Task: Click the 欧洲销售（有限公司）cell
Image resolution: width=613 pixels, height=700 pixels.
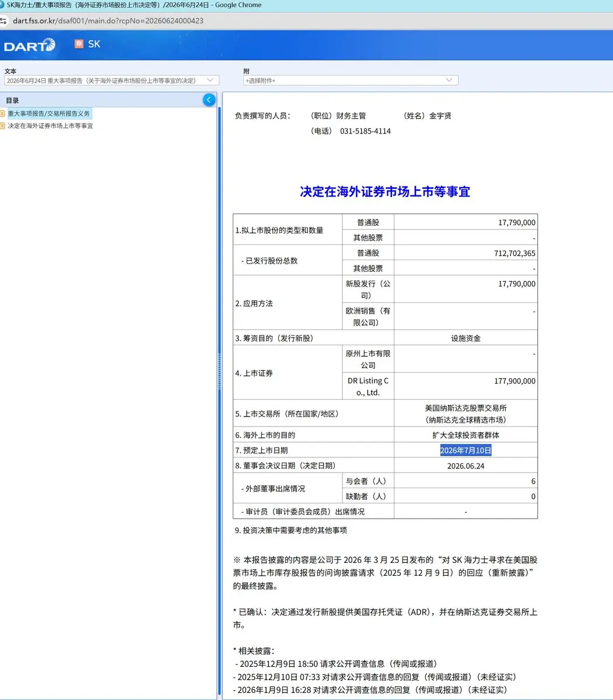Action: click(x=368, y=317)
